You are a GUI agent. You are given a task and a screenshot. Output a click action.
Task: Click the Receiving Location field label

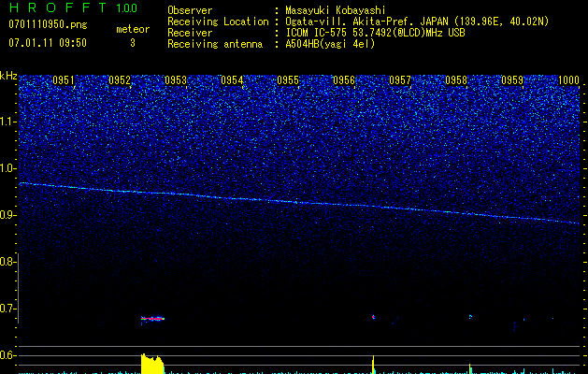point(218,22)
